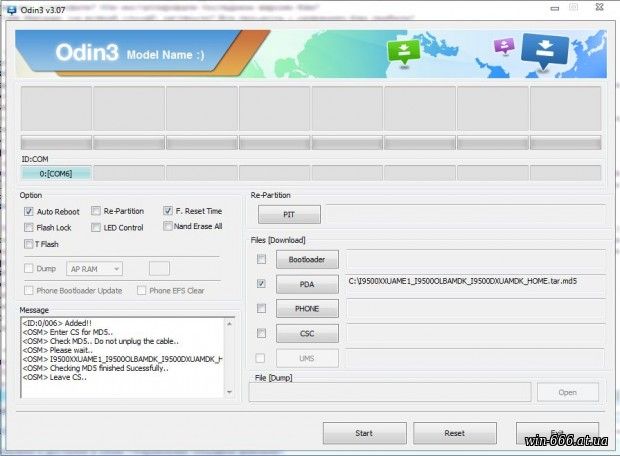Image resolution: width=620 pixels, height=456 pixels.
Task: Click the Odin3 app icon in title bar
Action: click(x=11, y=10)
